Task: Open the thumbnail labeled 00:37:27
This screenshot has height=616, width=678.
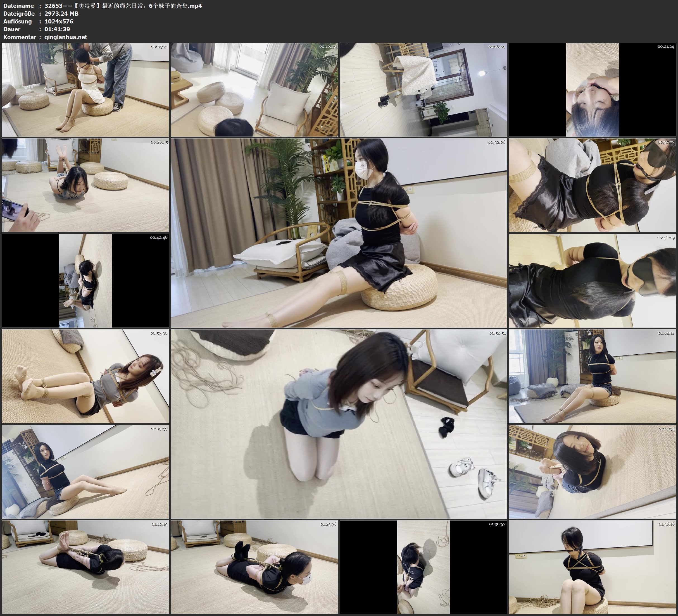Action: click(x=592, y=185)
